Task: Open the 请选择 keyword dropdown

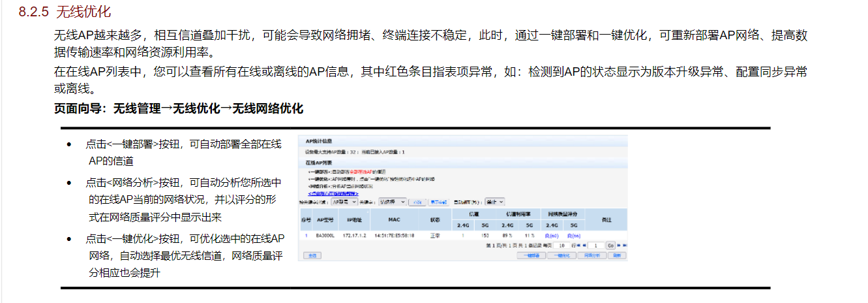Action: (393, 202)
